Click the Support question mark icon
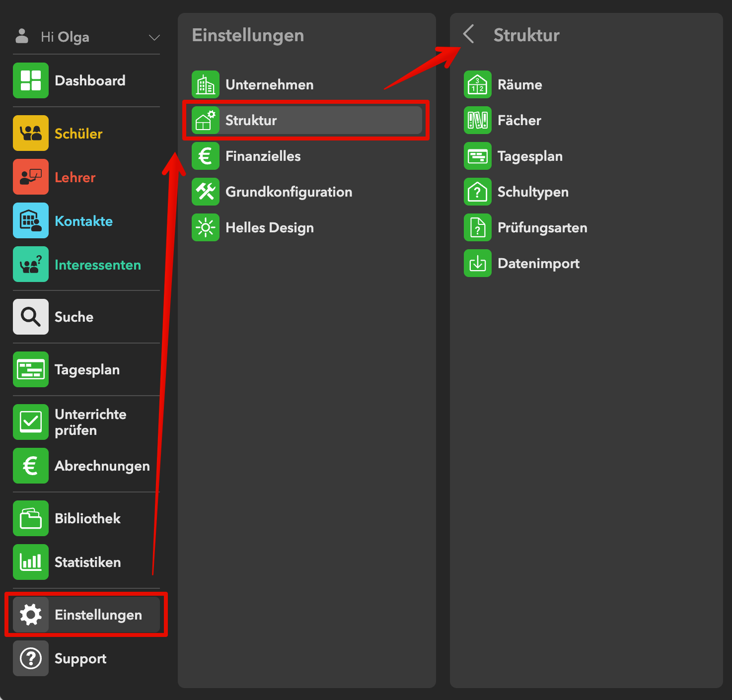Viewport: 732px width, 700px height. coord(31,658)
